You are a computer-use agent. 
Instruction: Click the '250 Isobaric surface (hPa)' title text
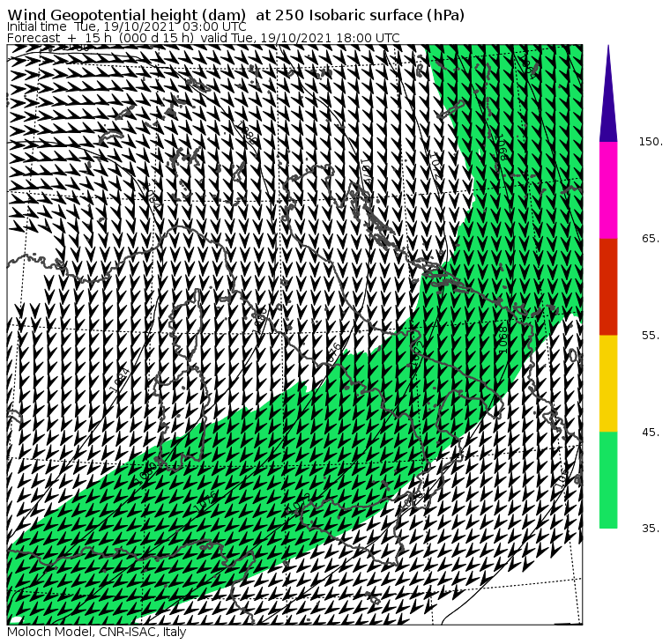(x=369, y=15)
